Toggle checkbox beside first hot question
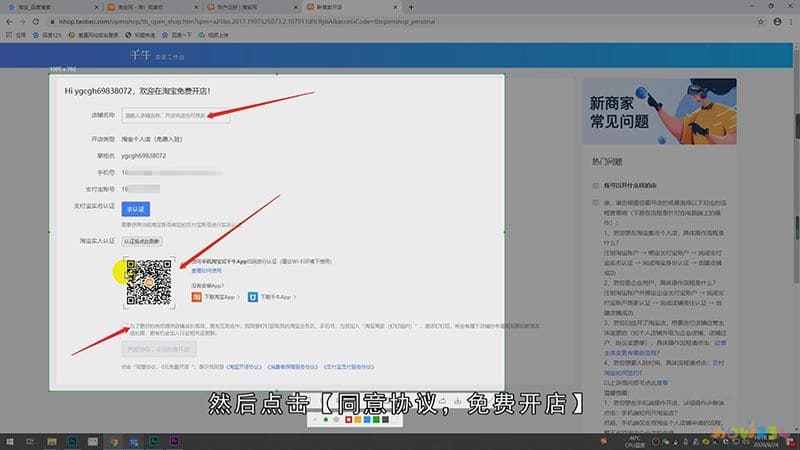Viewport: 800px width, 450px height. coord(595,185)
